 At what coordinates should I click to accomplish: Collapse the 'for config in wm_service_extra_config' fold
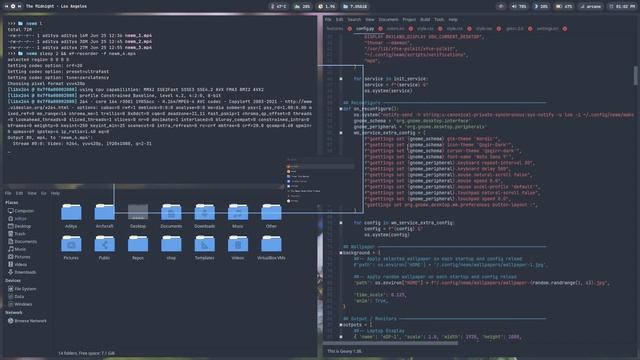pyautogui.click(x=341, y=223)
